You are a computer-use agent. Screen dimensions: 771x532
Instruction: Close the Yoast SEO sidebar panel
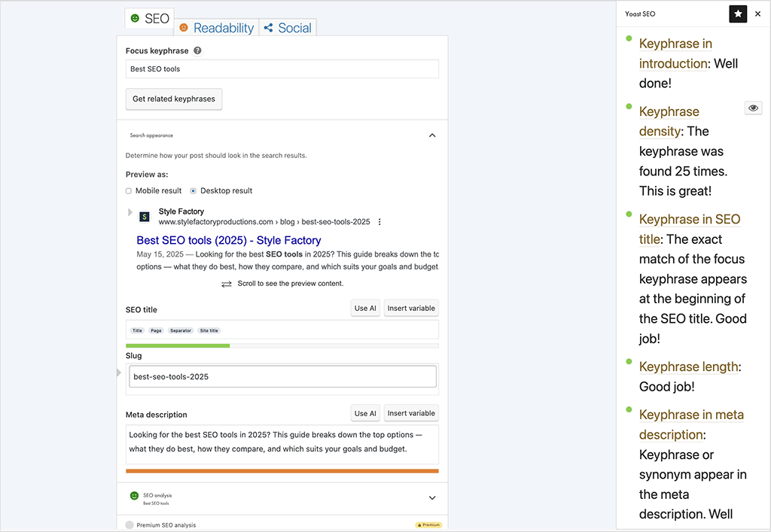pyautogui.click(x=757, y=14)
